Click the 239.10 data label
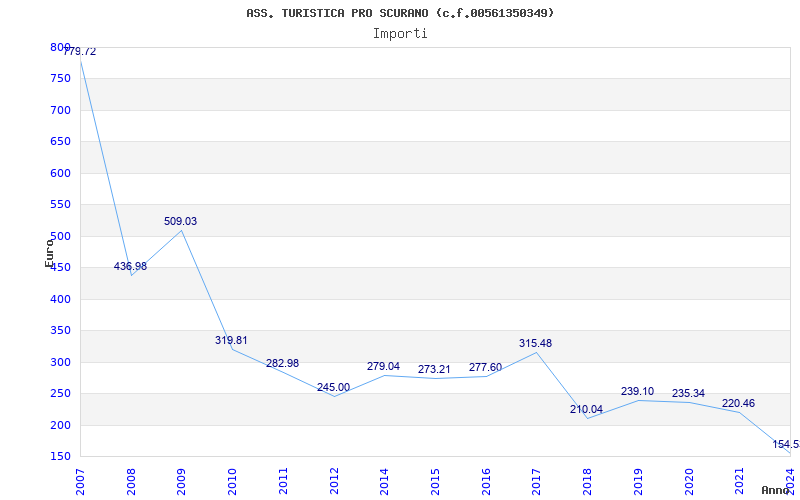The image size is (800, 500). [637, 391]
